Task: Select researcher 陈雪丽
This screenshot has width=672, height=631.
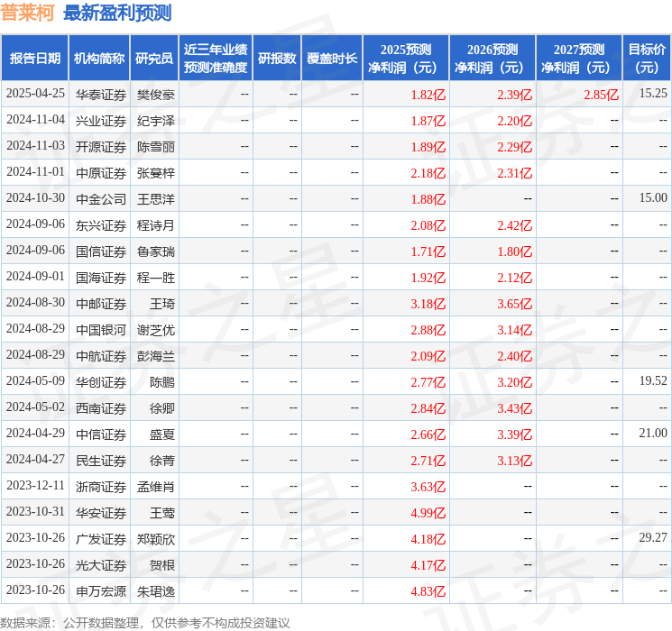Action: coord(155,147)
